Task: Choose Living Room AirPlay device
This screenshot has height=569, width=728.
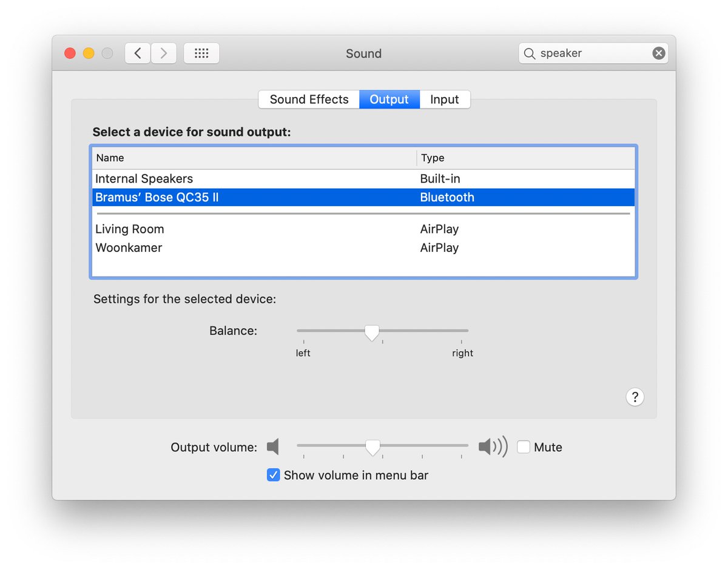Action: [x=363, y=229]
